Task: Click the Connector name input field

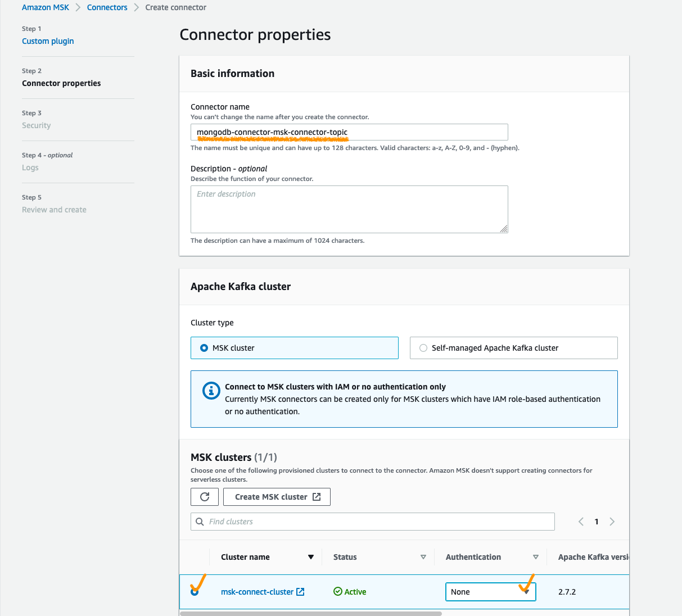Action: [x=349, y=132]
